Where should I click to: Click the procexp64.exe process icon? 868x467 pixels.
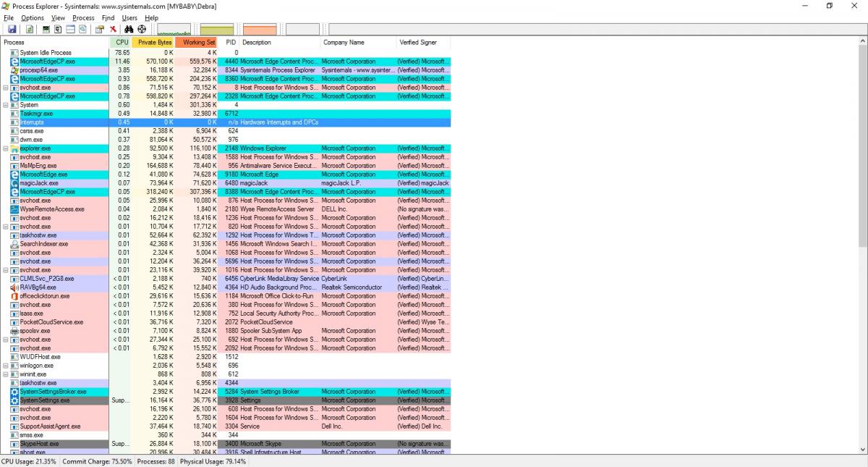(x=14, y=70)
